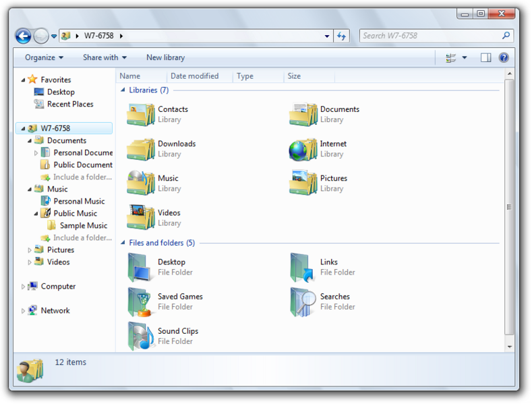The width and height of the screenshot is (532, 404).
Task: Open Recent Places in Favorites
Action: pos(63,105)
